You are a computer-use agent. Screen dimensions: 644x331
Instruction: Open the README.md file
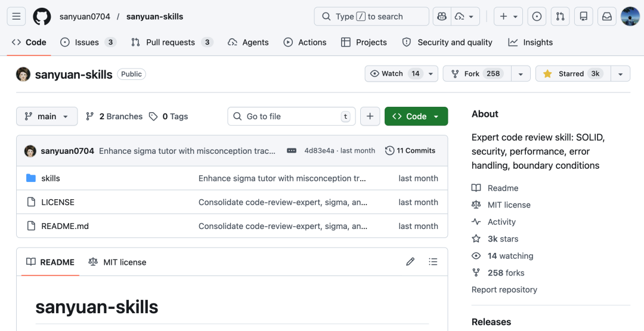65,226
